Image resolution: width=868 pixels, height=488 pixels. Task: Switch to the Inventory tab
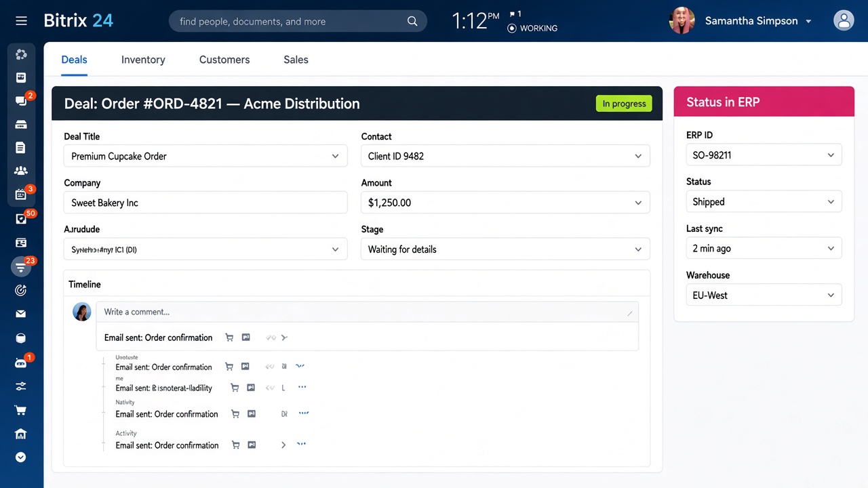143,60
